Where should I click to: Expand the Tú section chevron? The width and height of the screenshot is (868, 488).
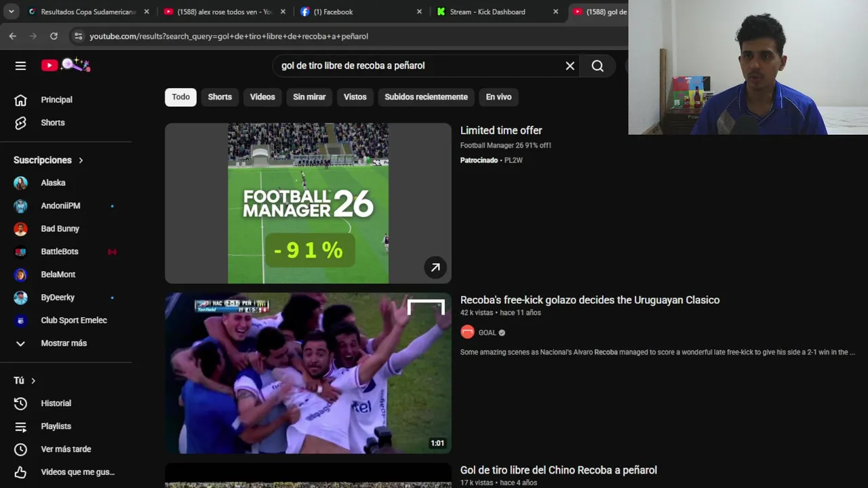click(x=33, y=381)
